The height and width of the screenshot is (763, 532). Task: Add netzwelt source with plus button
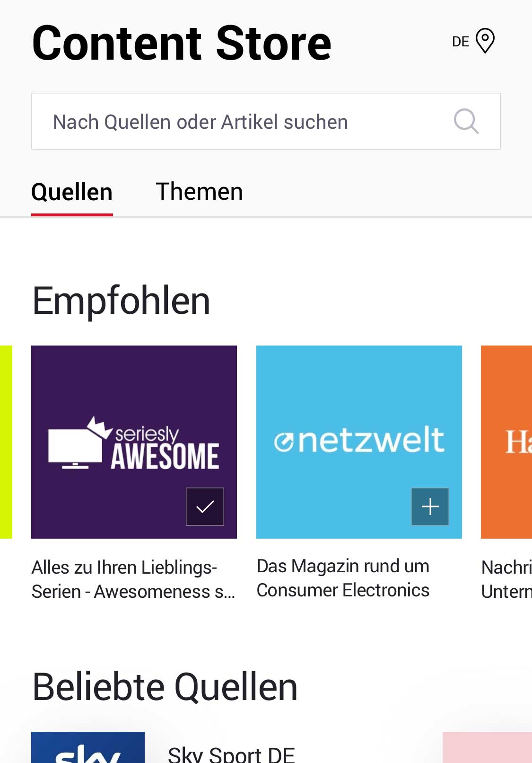(x=430, y=506)
